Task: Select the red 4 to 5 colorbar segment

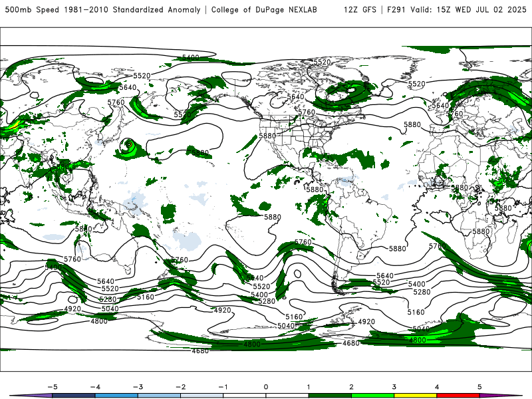Action: coord(458,396)
